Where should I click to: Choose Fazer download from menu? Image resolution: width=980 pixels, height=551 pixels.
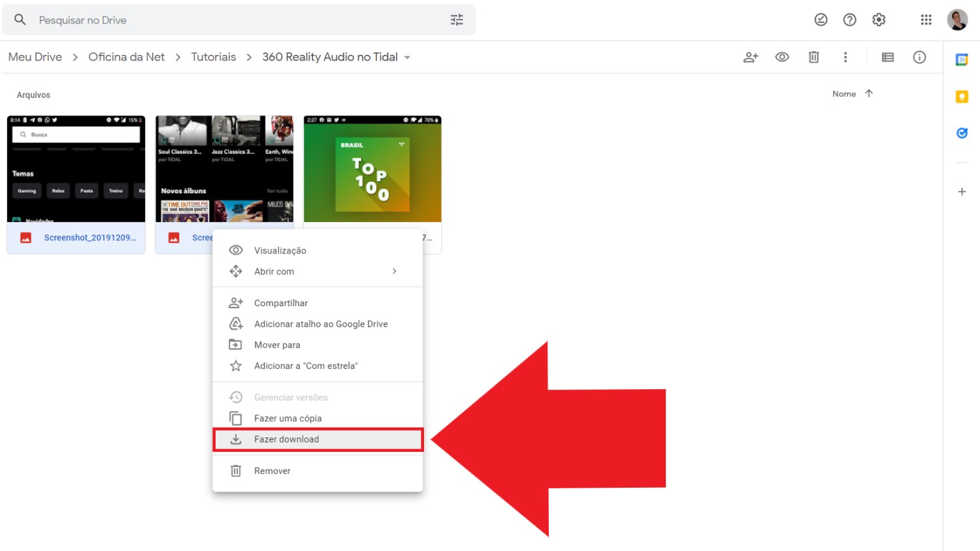click(318, 439)
